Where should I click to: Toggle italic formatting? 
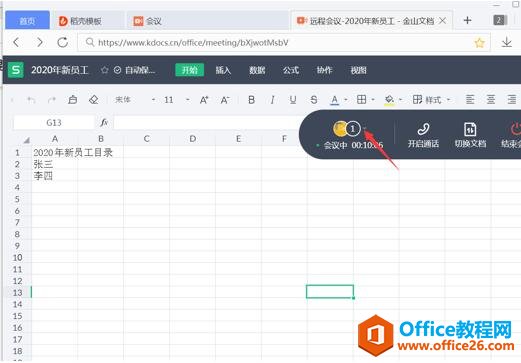pos(272,100)
